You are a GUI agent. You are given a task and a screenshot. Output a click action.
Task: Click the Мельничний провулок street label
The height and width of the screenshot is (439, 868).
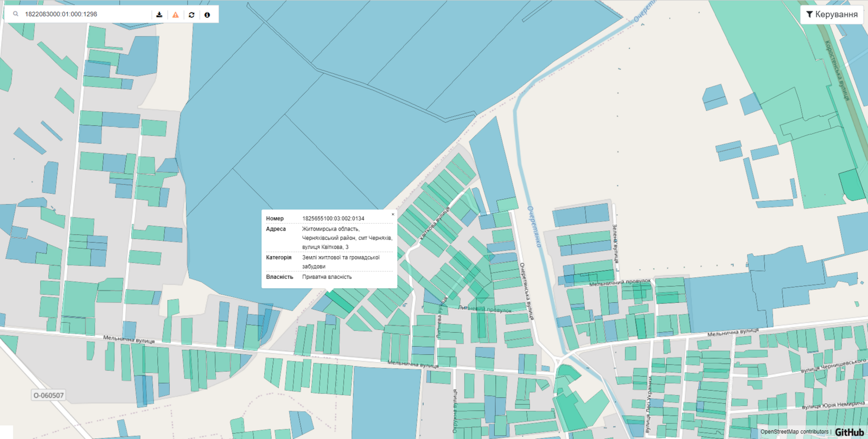620,283
